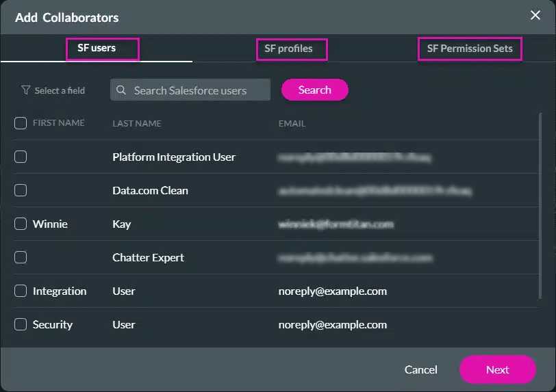
Task: Click the LAST NAME column header
Action: [x=137, y=123]
